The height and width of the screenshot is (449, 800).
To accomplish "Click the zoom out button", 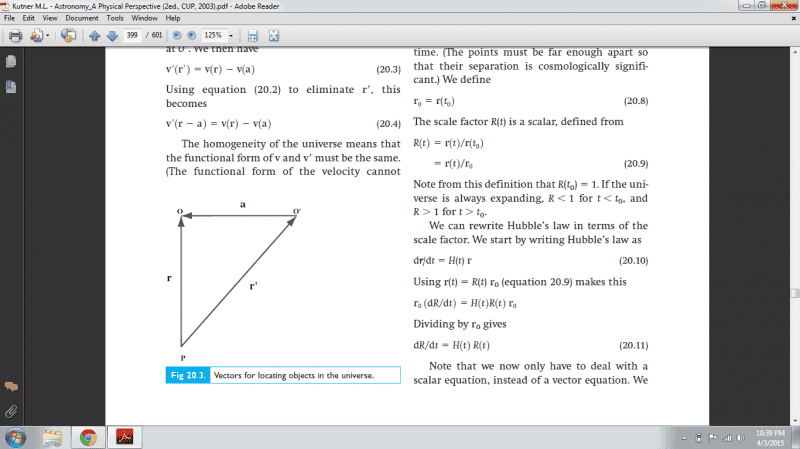I will point(177,35).
